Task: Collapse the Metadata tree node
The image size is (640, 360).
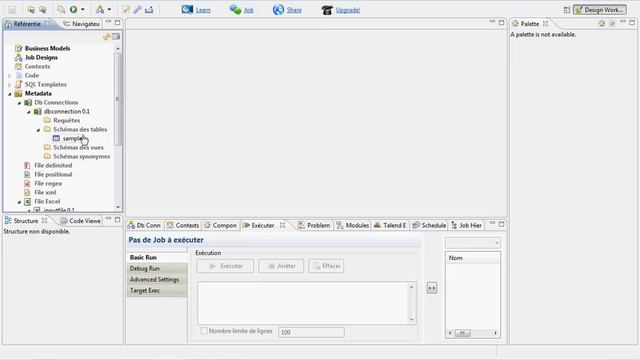Action: tap(10, 93)
